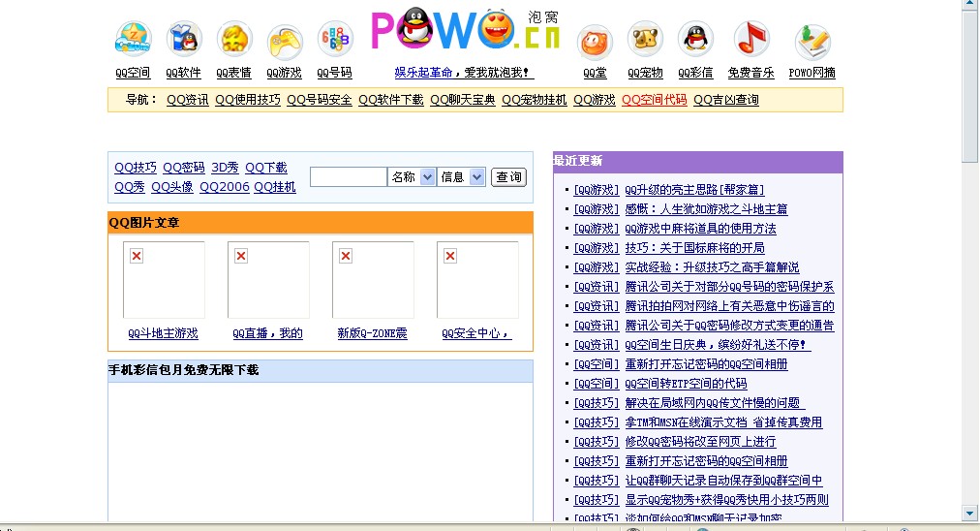Open the QQ表情 yellow face icon

point(233,40)
